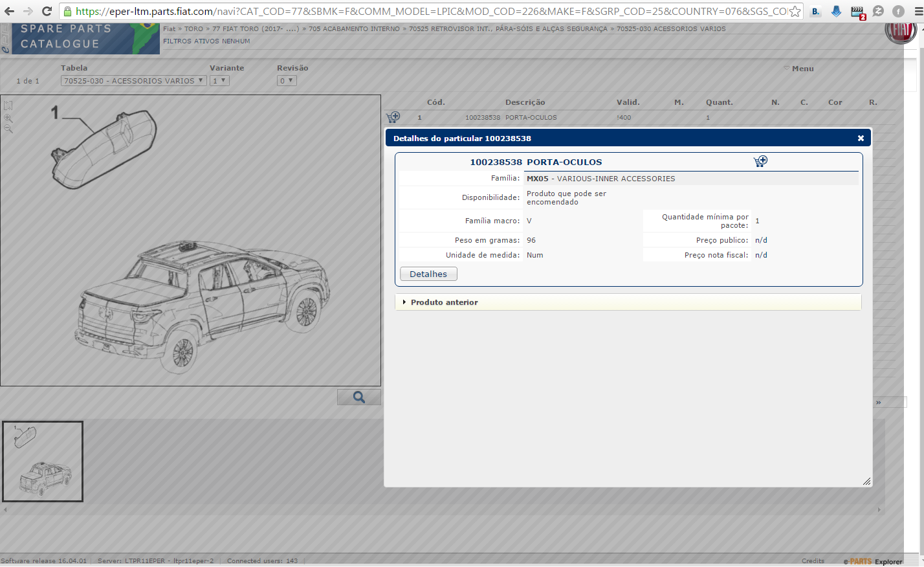Viewport: 924px width, 567px height.
Task: Click the gray chat bubble extension icon
Action: [x=878, y=11]
